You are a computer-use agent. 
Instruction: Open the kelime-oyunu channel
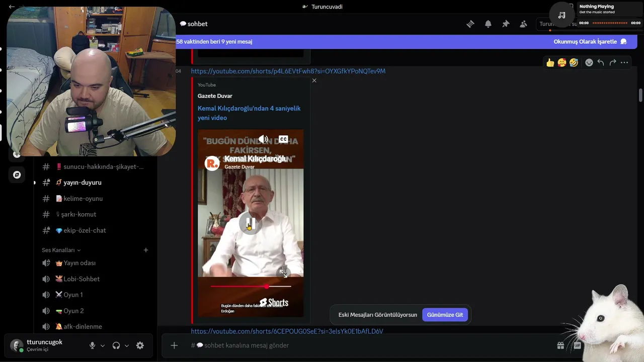(95, 199)
